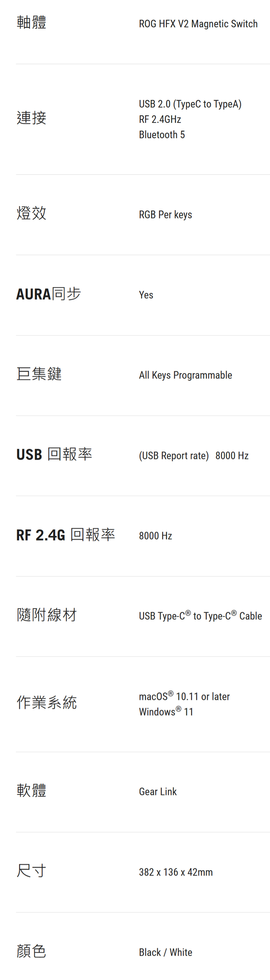Click the 連接 row label

point(31,118)
